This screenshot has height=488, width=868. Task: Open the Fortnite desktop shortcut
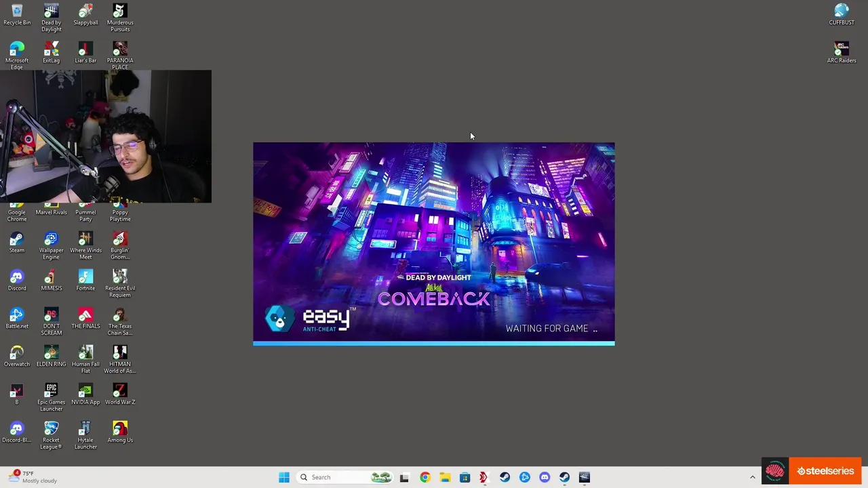coord(85,281)
